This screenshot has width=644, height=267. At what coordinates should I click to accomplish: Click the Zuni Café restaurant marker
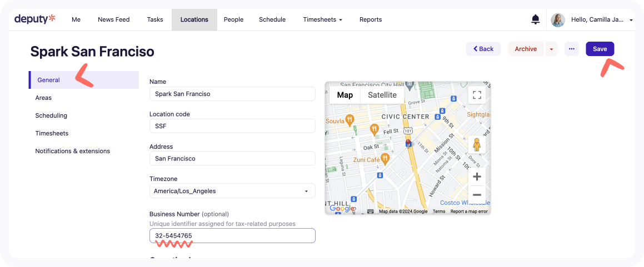tap(385, 159)
